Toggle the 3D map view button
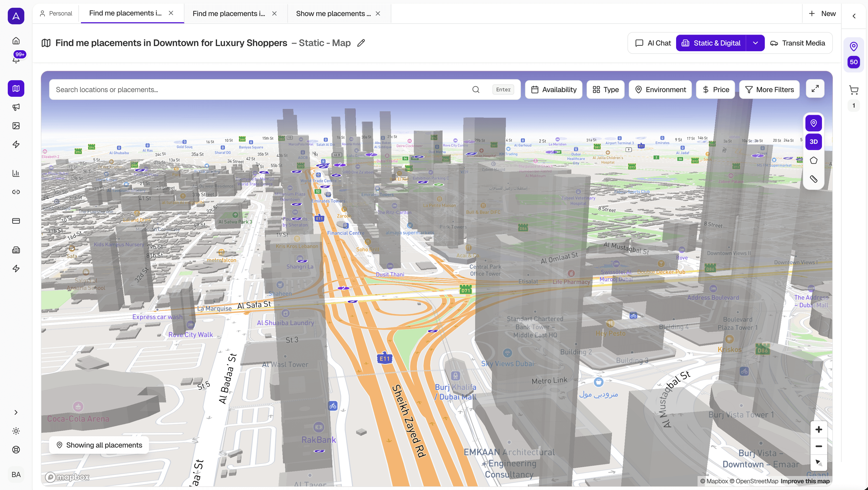Screen dimensions: 868x490 pos(813,142)
